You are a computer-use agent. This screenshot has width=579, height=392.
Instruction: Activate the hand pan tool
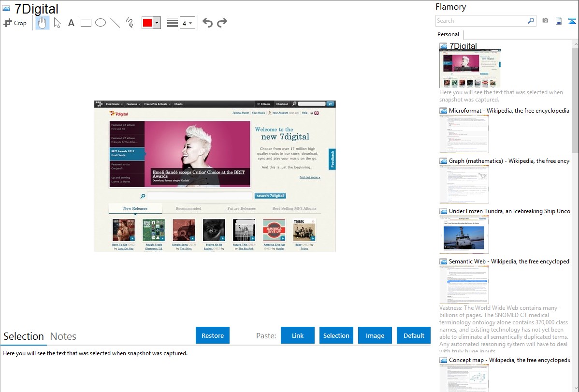tap(42, 23)
